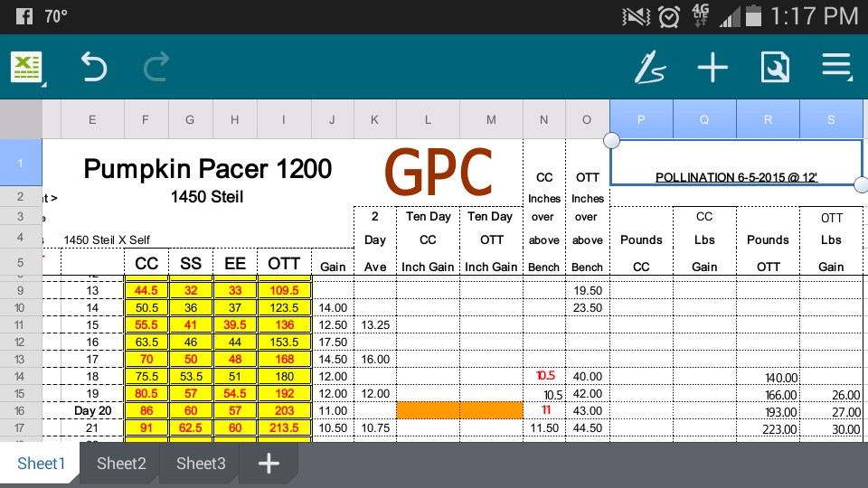Open the Excel app menu icon

(x=26, y=68)
